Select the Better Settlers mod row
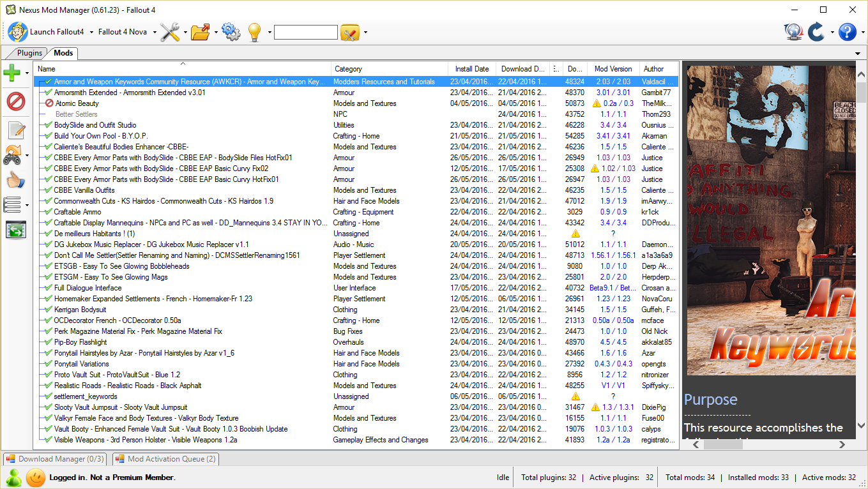This screenshot has height=489, width=868. coord(357,114)
